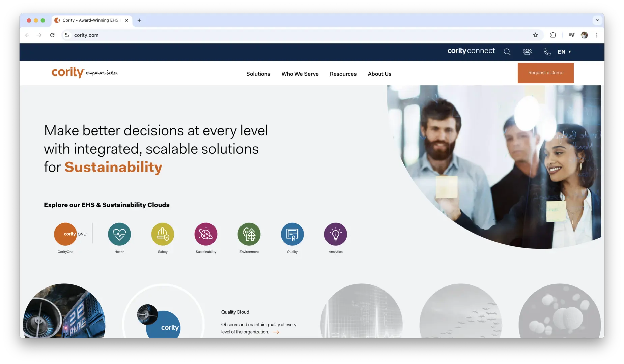Close the Cority browser tab
Image resolution: width=624 pixels, height=364 pixels.
click(x=127, y=20)
